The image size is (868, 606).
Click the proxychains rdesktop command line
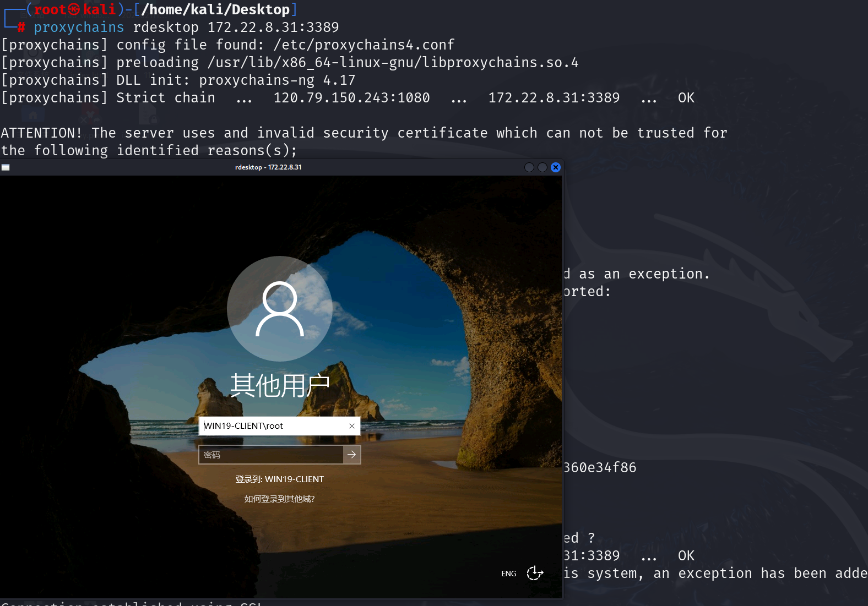tap(186, 27)
